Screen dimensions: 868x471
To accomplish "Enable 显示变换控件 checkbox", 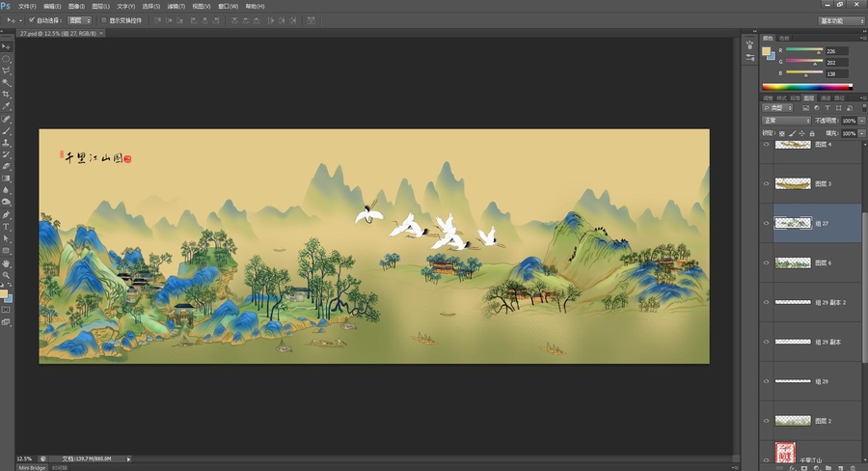I will click(103, 20).
